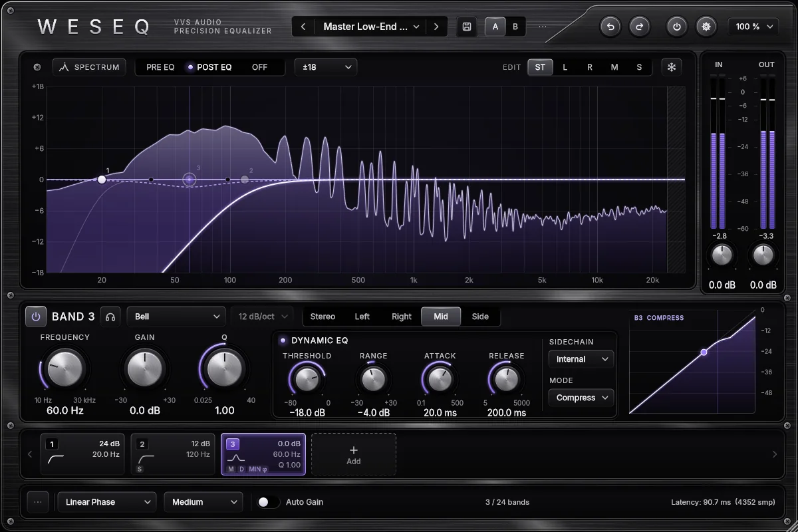Open the Medium quality dropdown
Viewport: 798px width, 532px height.
coord(203,502)
